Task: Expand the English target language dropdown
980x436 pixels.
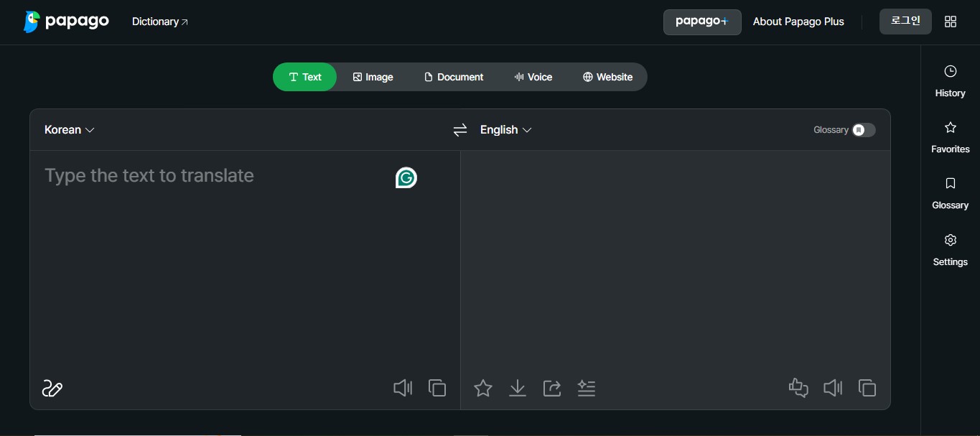Action: click(x=506, y=130)
